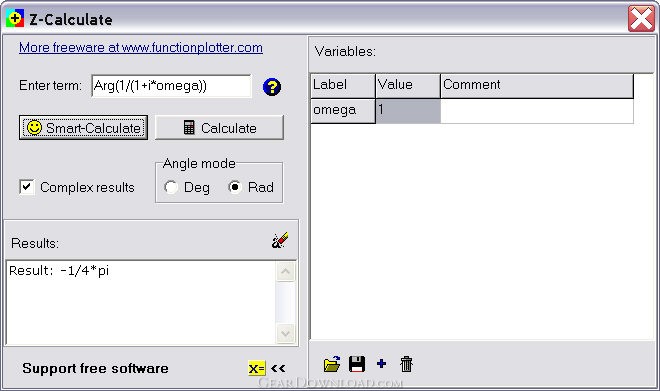Close the Z-Calculate window
Screen dimensions: 660x391
click(641, 19)
